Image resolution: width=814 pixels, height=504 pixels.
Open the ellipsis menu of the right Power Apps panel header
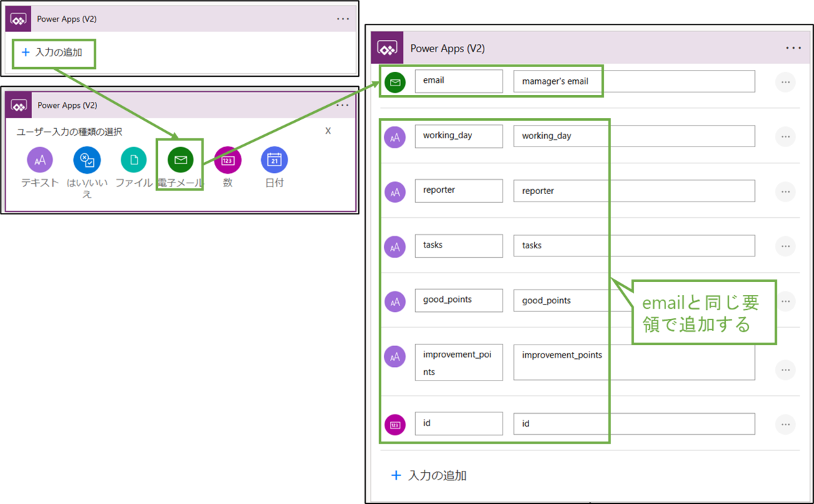pyautogui.click(x=794, y=48)
